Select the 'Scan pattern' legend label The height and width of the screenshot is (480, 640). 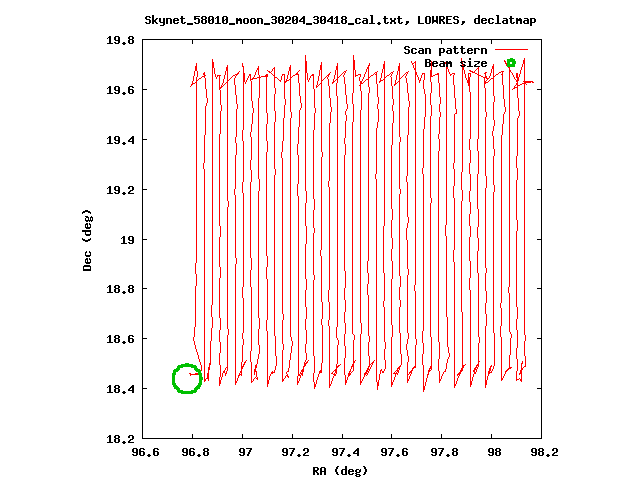(x=445, y=50)
